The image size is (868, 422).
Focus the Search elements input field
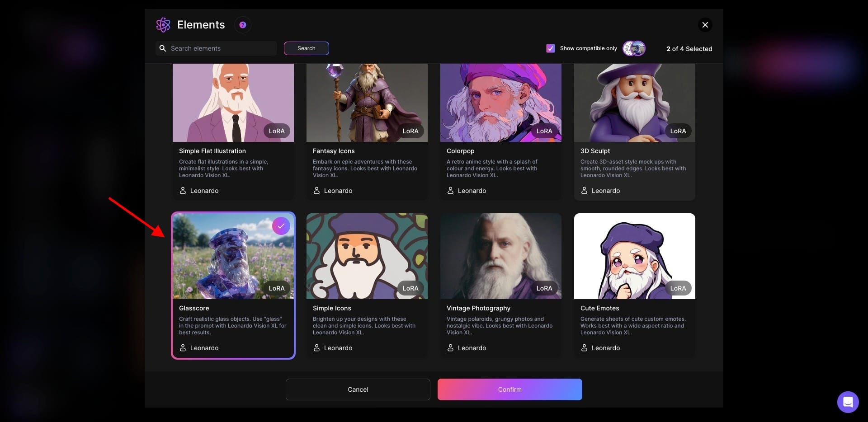(x=216, y=48)
